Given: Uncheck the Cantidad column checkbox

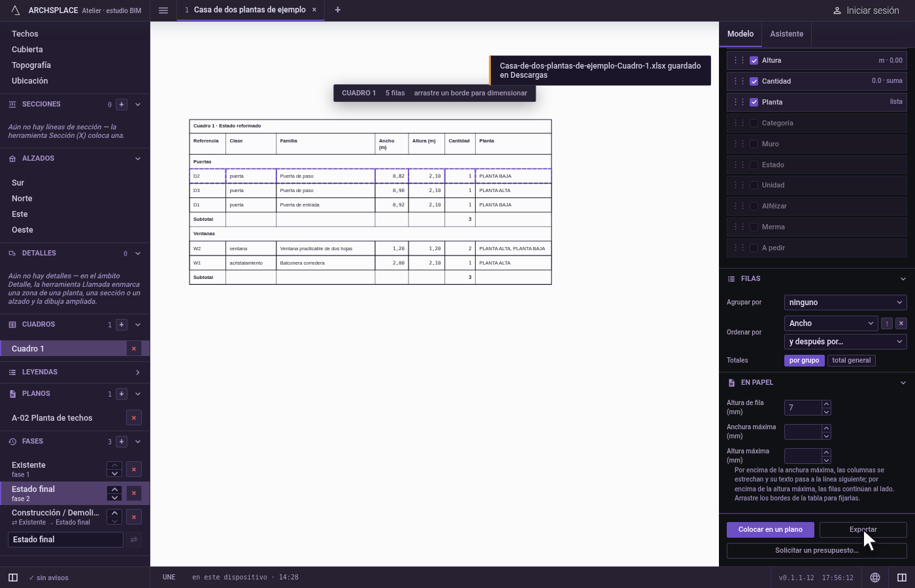Looking at the screenshot, I should (754, 82).
